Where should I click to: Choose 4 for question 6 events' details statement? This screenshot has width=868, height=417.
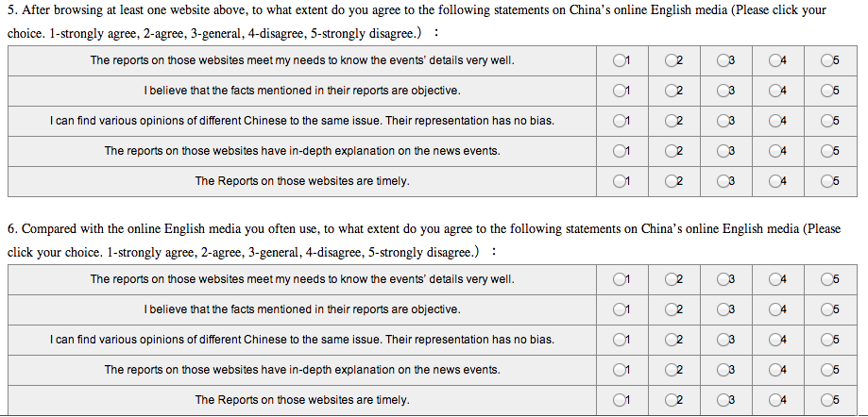pos(775,279)
